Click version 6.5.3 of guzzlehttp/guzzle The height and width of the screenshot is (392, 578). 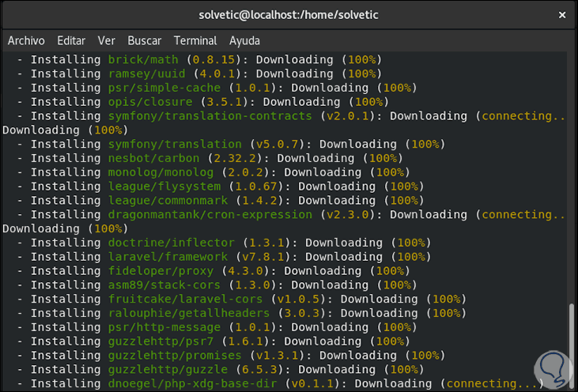[256, 369]
